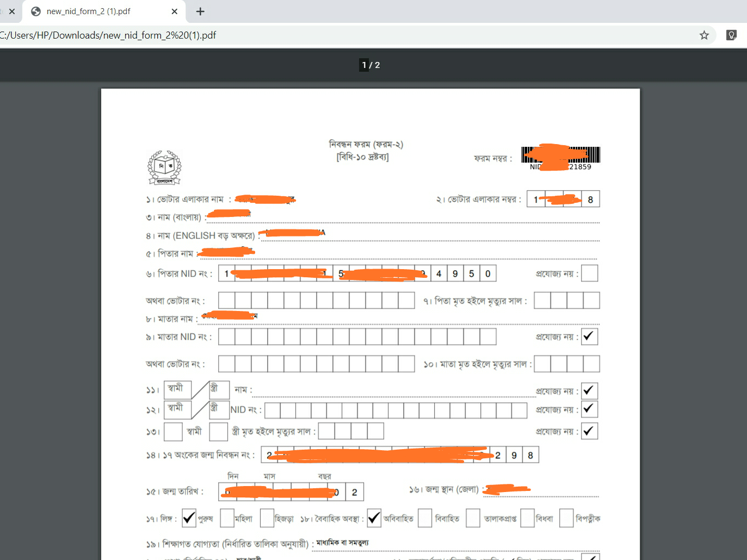Click the নাম (বাংলায়) label
747x560 pixels.
point(179,217)
